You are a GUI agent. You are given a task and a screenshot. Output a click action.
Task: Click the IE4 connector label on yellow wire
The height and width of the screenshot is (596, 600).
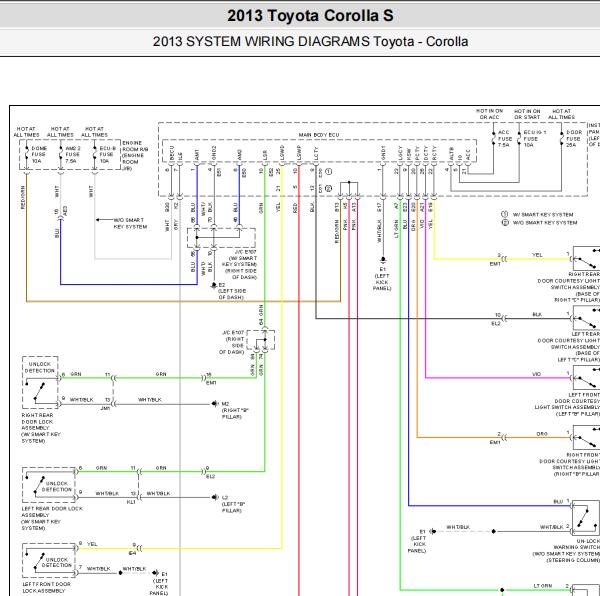point(132,553)
